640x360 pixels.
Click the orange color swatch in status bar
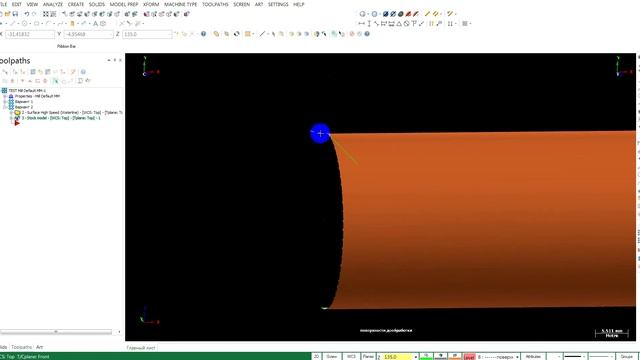click(x=455, y=357)
